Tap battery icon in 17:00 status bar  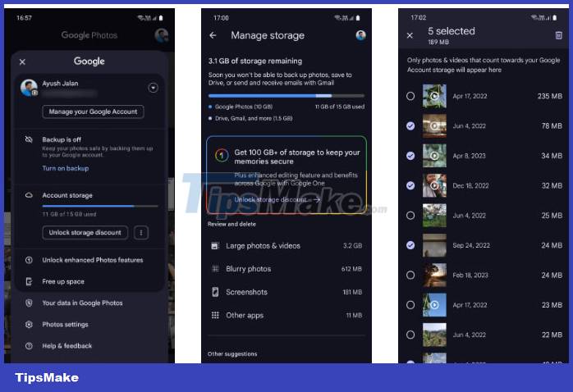(x=358, y=17)
